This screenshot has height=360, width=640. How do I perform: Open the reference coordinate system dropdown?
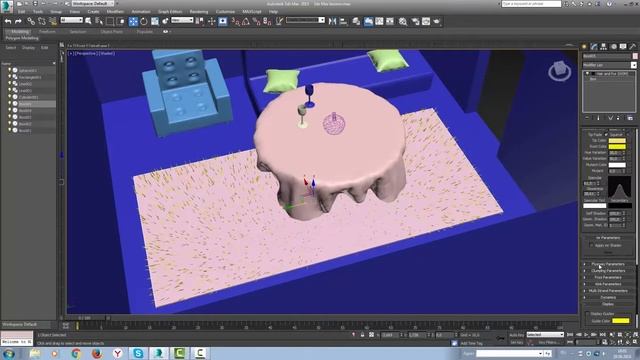[182, 20]
